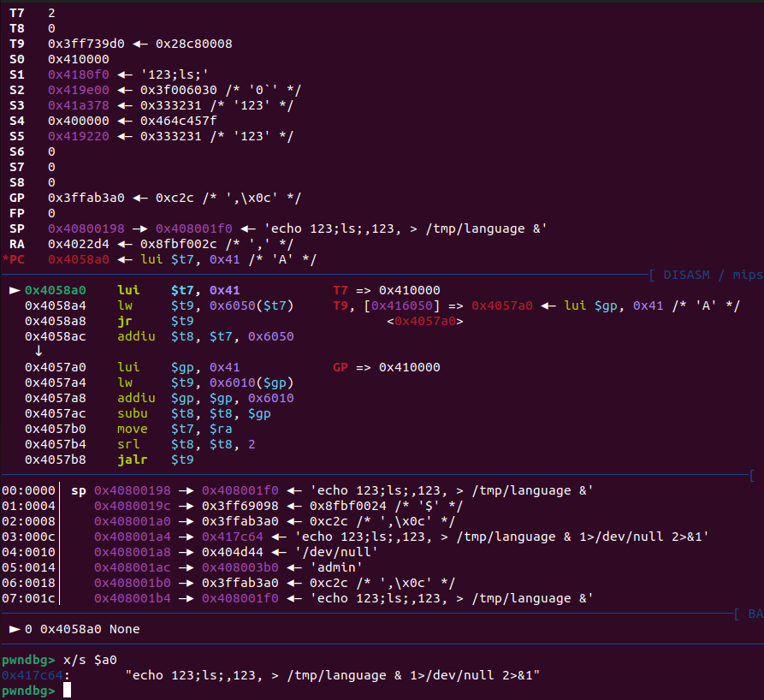
Task: Select address 0x41a378 in S3 register row
Action: (79, 105)
